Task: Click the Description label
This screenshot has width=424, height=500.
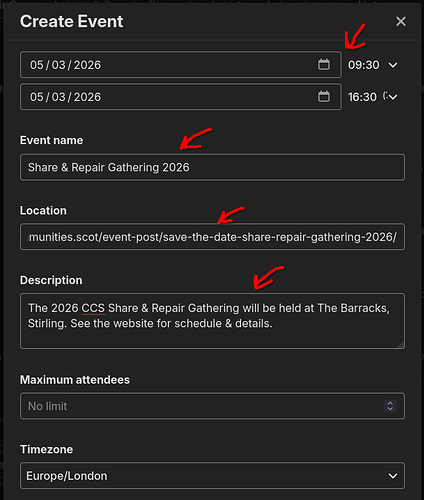Action: click(x=51, y=280)
